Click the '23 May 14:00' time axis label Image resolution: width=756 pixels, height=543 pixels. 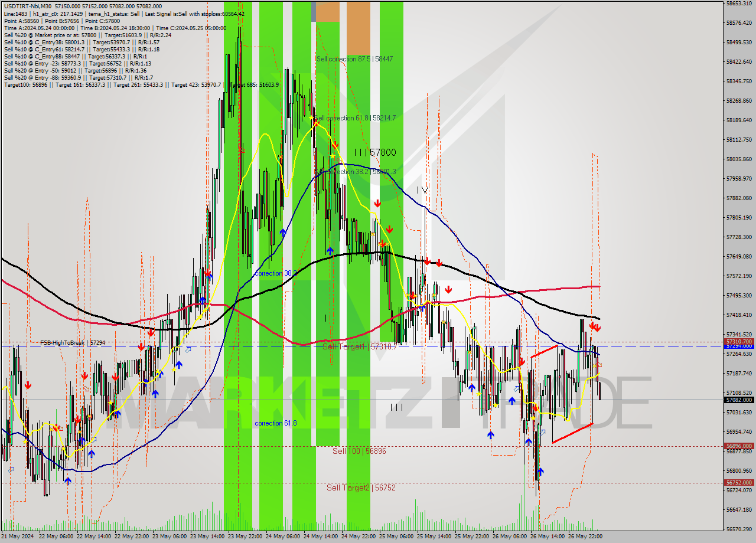(207, 537)
